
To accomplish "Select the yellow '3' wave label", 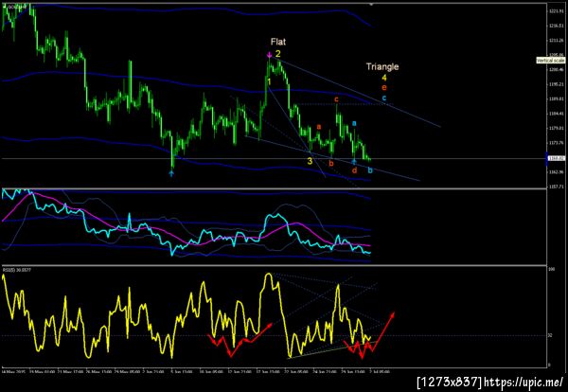I will 310,161.
